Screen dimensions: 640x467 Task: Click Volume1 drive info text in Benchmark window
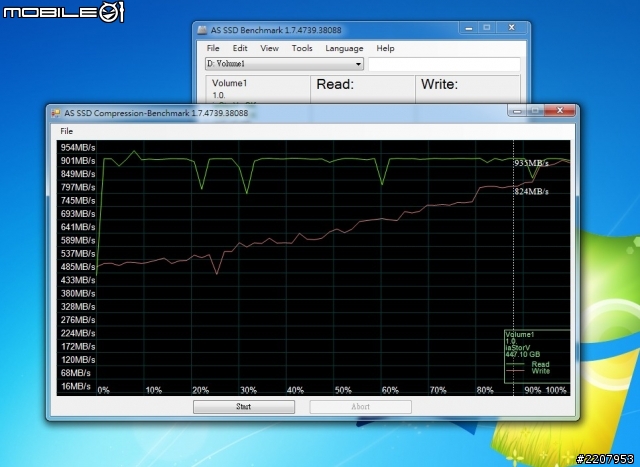pos(229,83)
